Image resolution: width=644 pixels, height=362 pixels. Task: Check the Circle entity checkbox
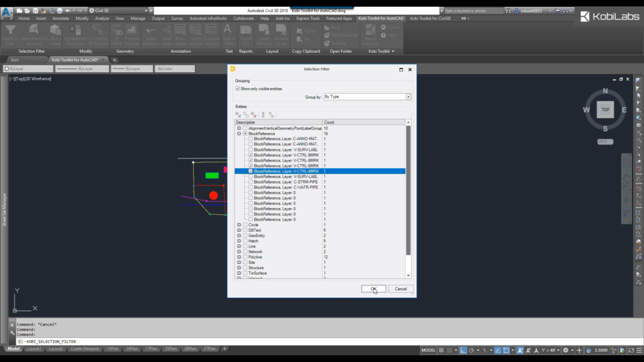coord(245,225)
